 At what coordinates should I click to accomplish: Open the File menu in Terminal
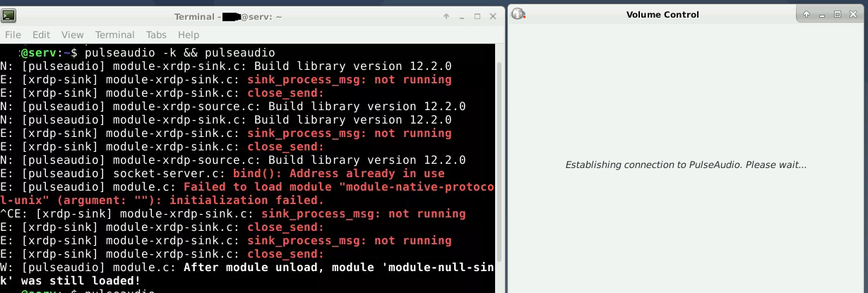tap(13, 35)
